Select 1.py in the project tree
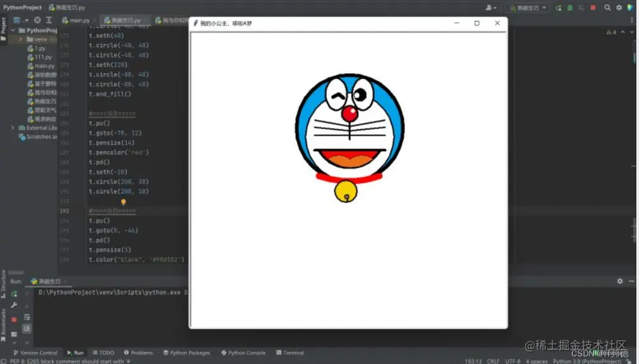The height and width of the screenshot is (364, 639). (x=36, y=48)
